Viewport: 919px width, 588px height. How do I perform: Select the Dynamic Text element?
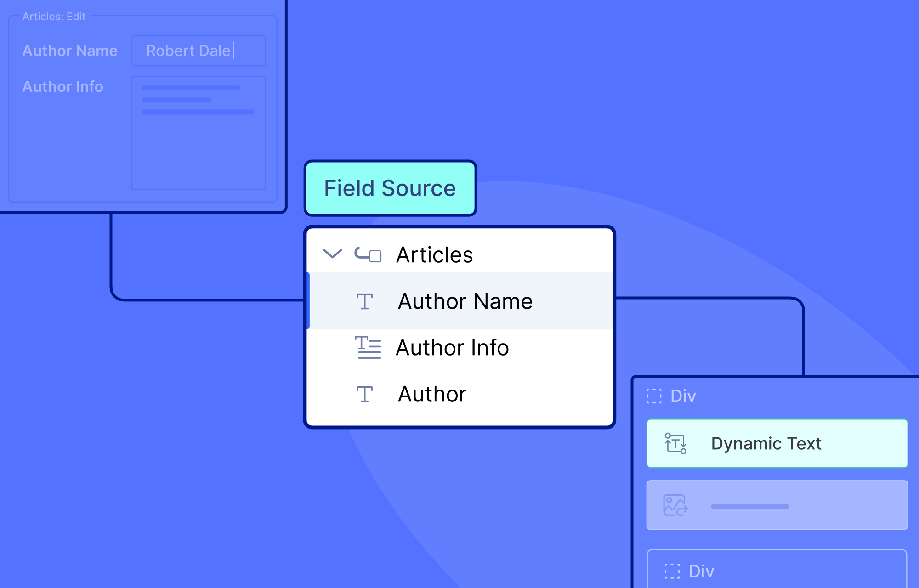point(777,443)
